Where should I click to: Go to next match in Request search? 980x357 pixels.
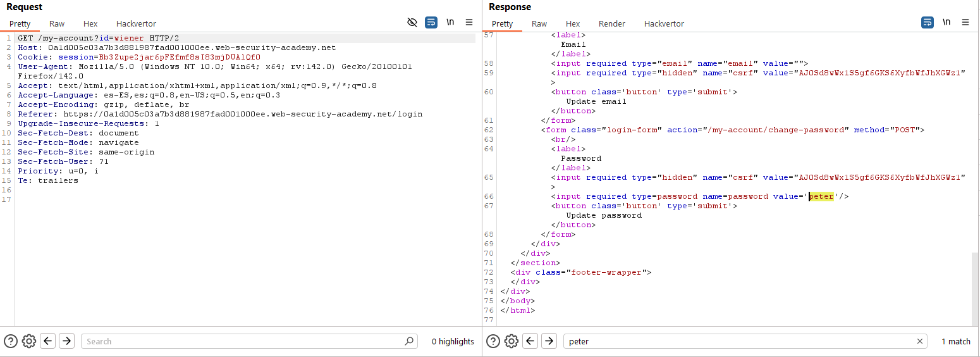66,341
